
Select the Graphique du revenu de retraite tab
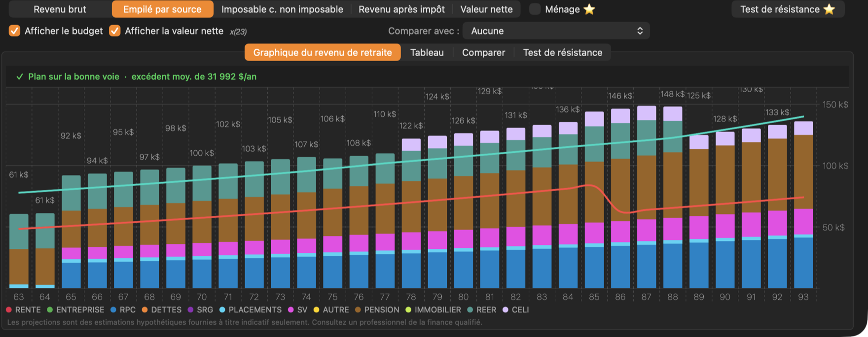tap(323, 53)
